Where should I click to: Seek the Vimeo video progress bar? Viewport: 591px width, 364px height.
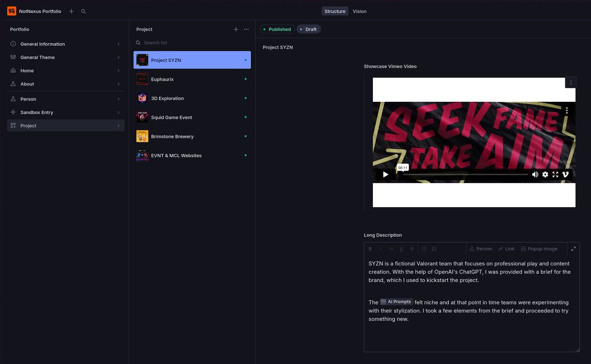click(465, 175)
